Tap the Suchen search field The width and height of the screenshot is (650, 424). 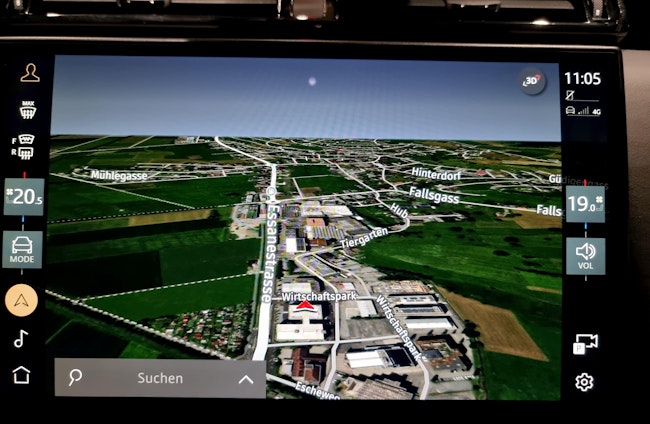160,378
